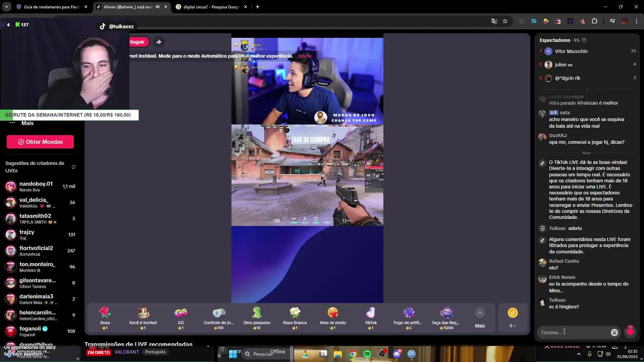644x362 pixels.
Task: Send the Fogo de artifício gift
Action: pyautogui.click(x=409, y=318)
